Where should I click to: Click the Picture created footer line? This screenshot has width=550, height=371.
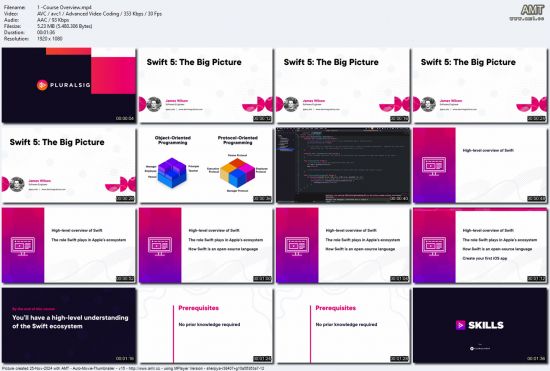133,368
